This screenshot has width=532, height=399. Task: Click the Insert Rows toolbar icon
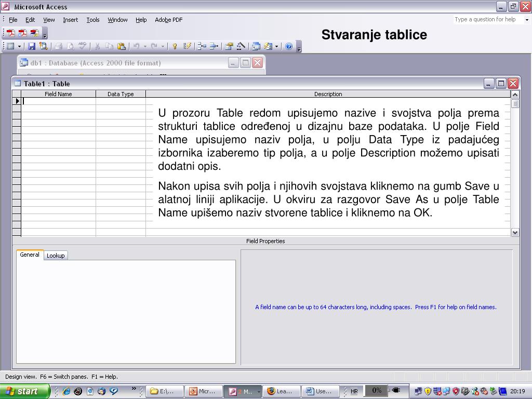(202, 46)
